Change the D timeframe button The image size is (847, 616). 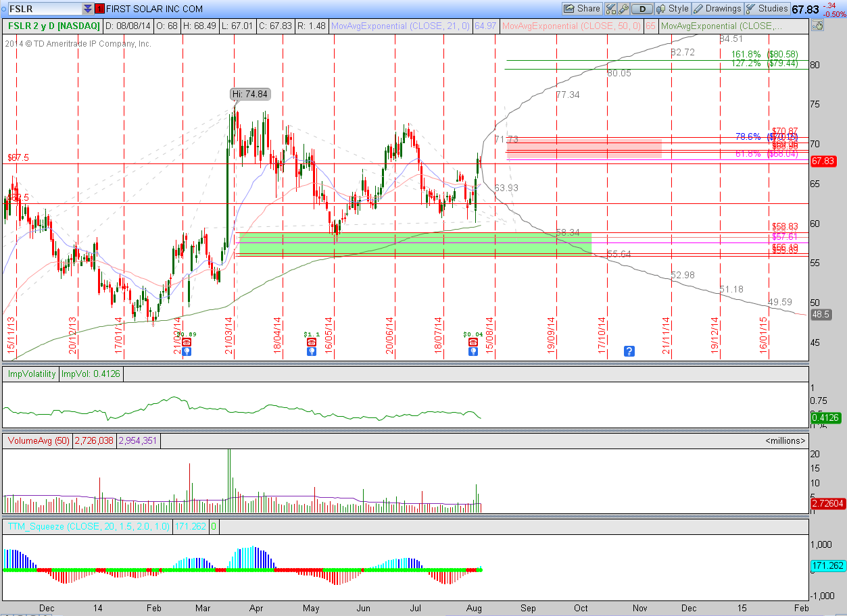[x=642, y=9]
